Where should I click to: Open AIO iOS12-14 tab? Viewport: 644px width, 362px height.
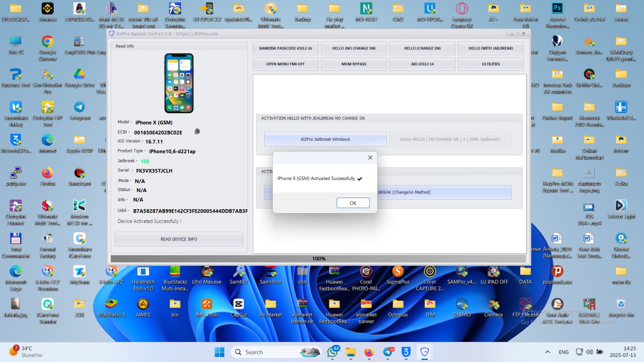click(422, 64)
